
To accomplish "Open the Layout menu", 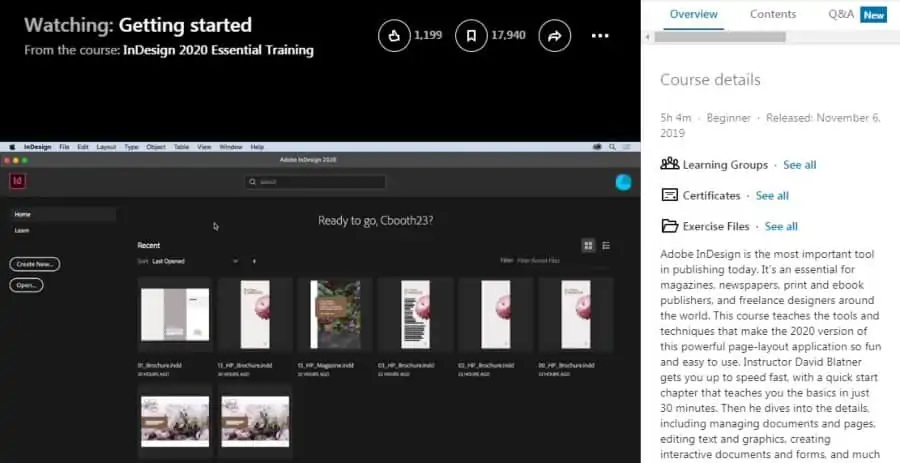I will point(106,147).
